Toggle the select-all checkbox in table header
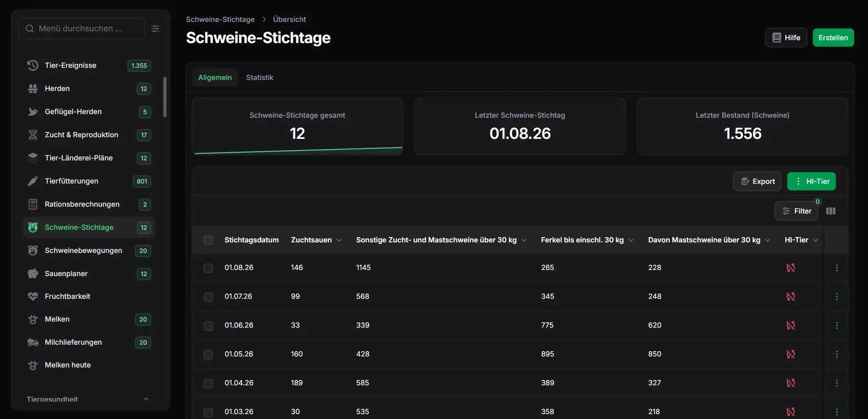This screenshot has width=868, height=419. (208, 240)
